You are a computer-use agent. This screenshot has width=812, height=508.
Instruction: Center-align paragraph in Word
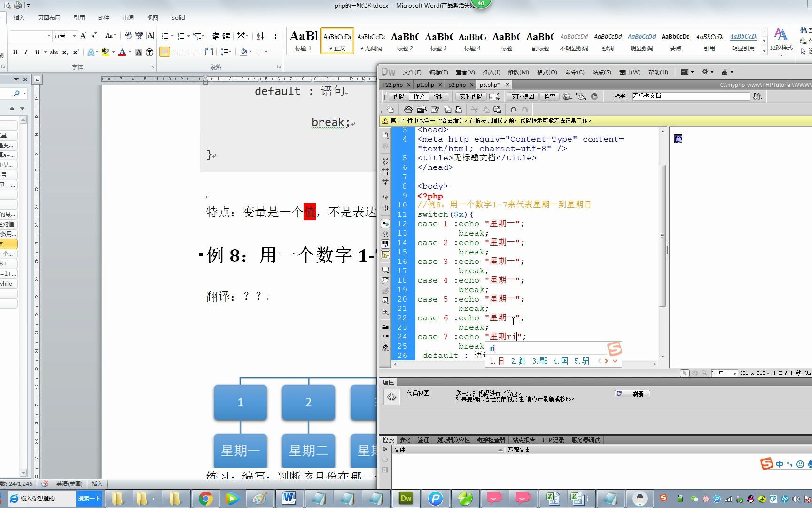[x=176, y=52]
